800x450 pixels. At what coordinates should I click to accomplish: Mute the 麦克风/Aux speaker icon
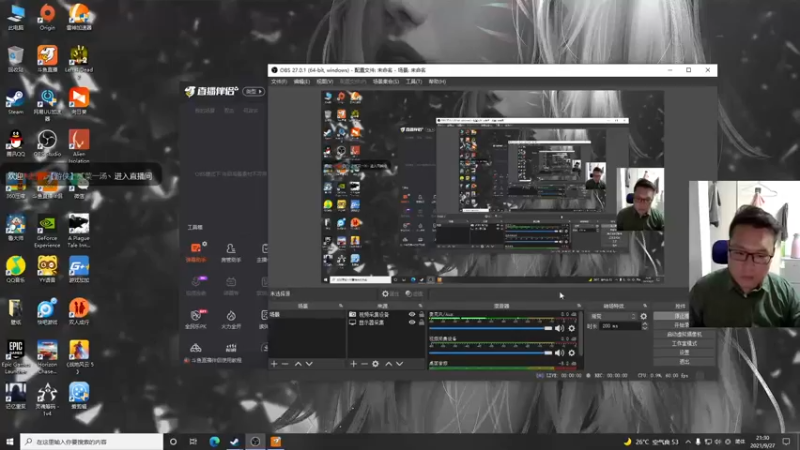[560, 329]
